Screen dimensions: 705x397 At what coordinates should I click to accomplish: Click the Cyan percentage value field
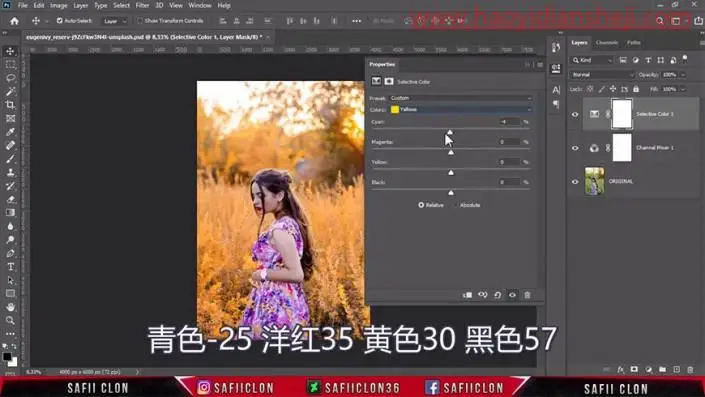(x=509, y=122)
